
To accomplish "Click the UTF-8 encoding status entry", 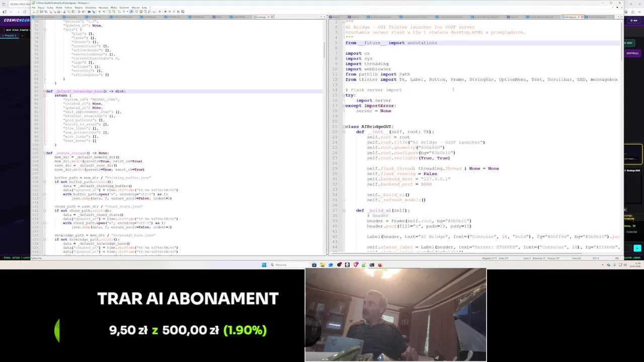I will click(596, 258).
